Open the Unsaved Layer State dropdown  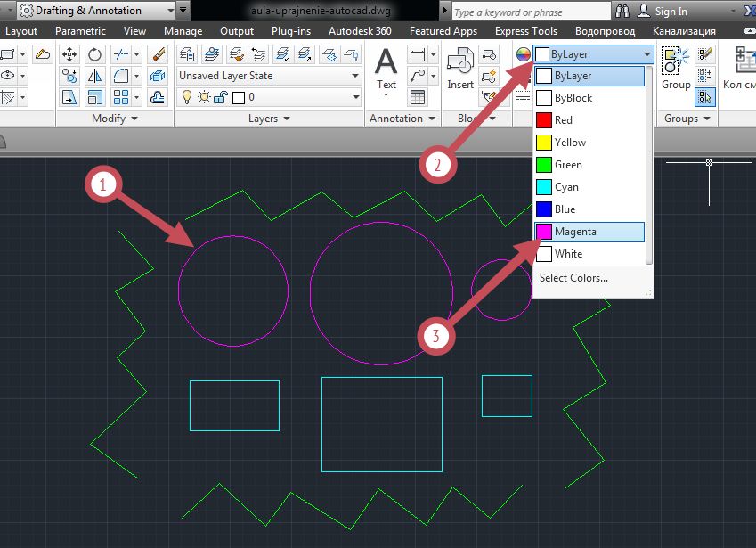[269, 76]
